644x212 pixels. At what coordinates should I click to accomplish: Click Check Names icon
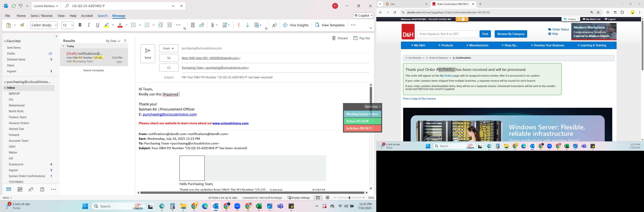click(x=202, y=25)
